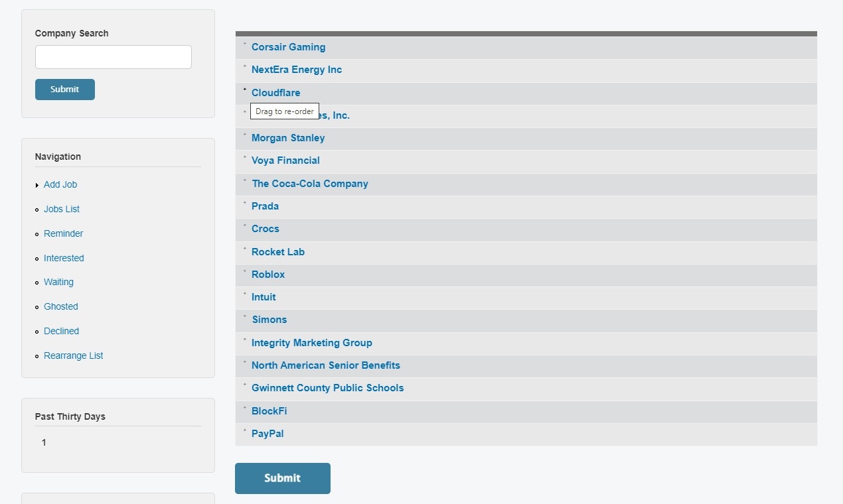The width and height of the screenshot is (843, 504).
Task: Click the drag handle beside Prada
Action: [x=244, y=202]
